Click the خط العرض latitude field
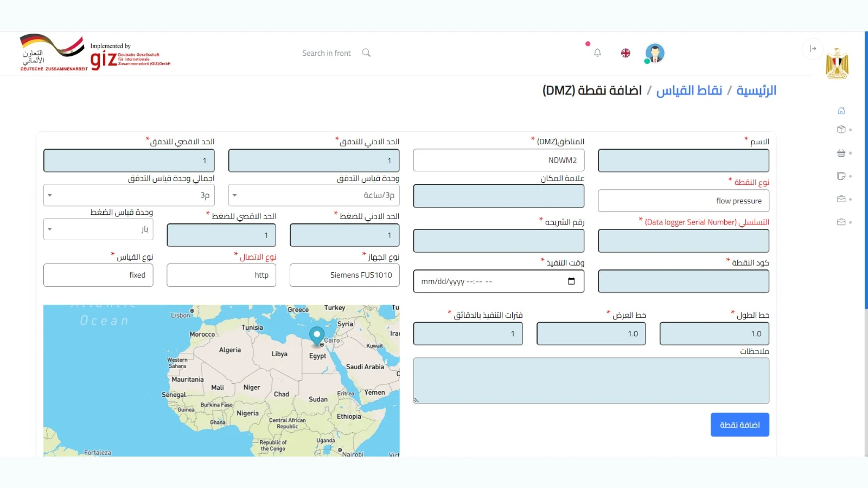868x488 pixels. click(x=591, y=334)
